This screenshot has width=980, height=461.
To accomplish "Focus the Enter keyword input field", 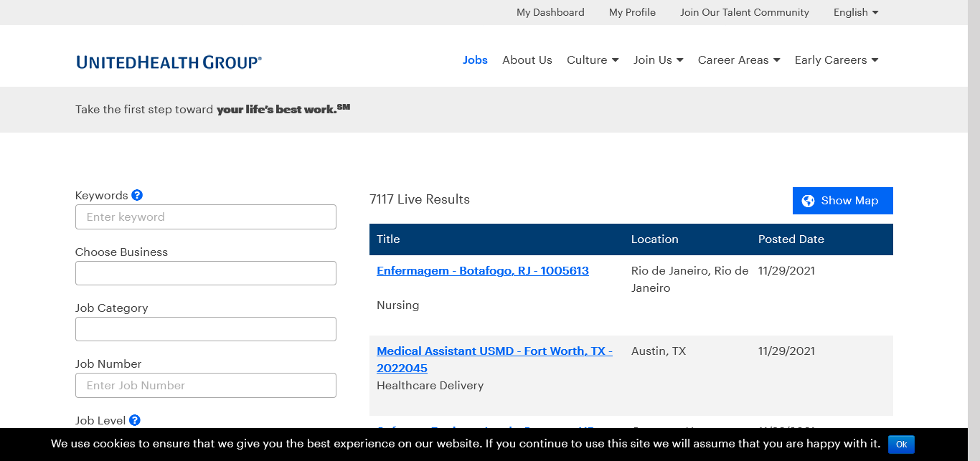I will 206,217.
